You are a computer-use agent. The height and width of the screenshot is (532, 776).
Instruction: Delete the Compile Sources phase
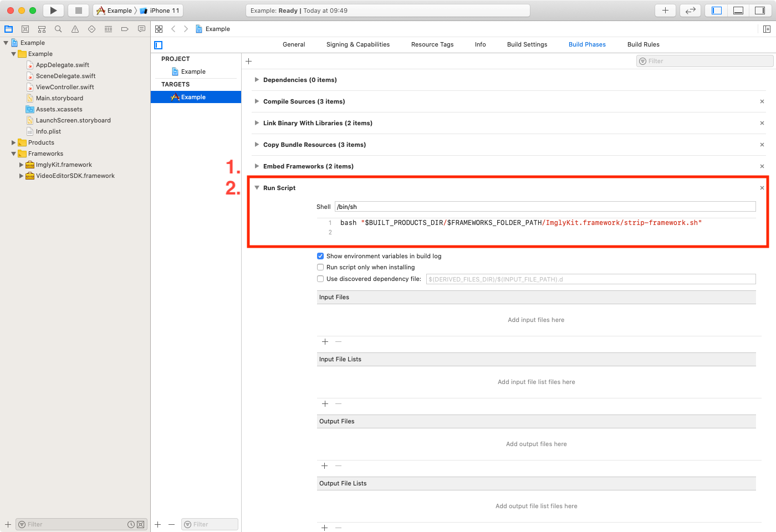click(762, 101)
